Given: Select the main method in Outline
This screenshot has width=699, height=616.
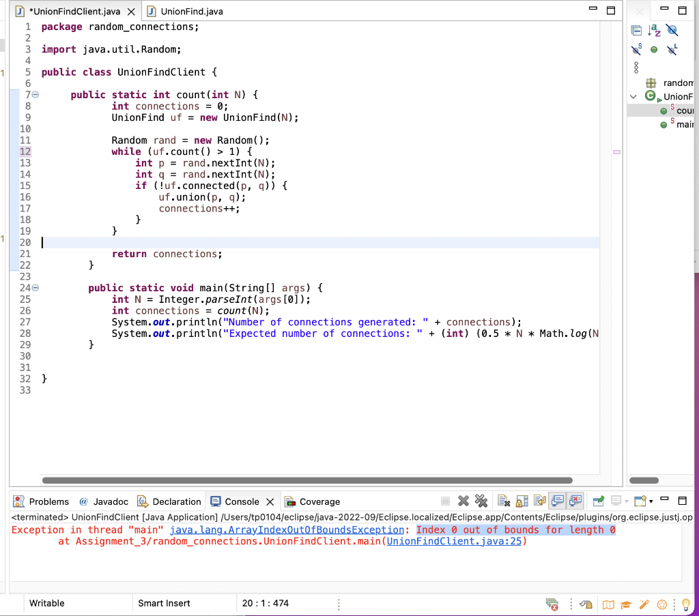Looking at the screenshot, I should [683, 125].
